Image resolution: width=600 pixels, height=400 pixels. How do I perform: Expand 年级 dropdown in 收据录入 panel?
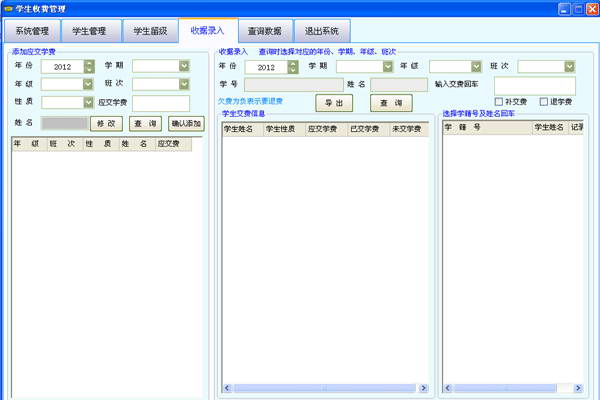pos(476,67)
